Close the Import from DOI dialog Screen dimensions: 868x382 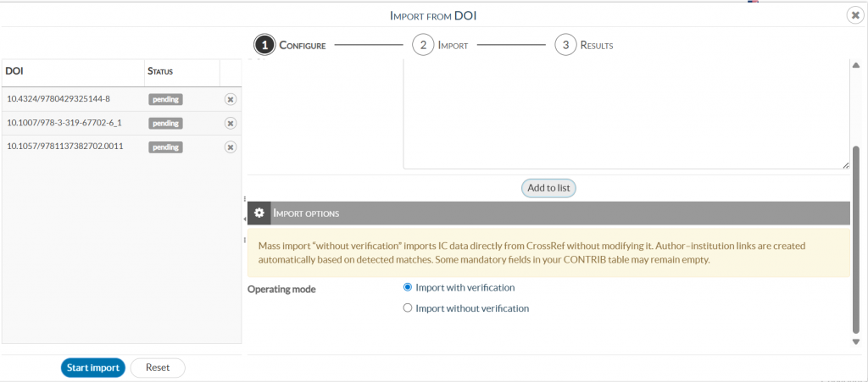coord(854,14)
